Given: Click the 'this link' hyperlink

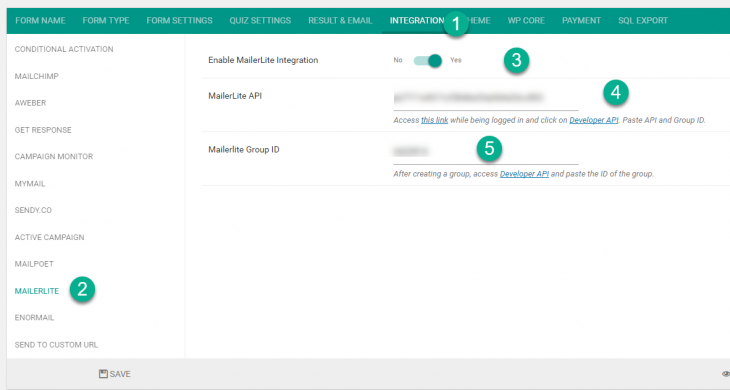Looking at the screenshot, I should (434, 120).
